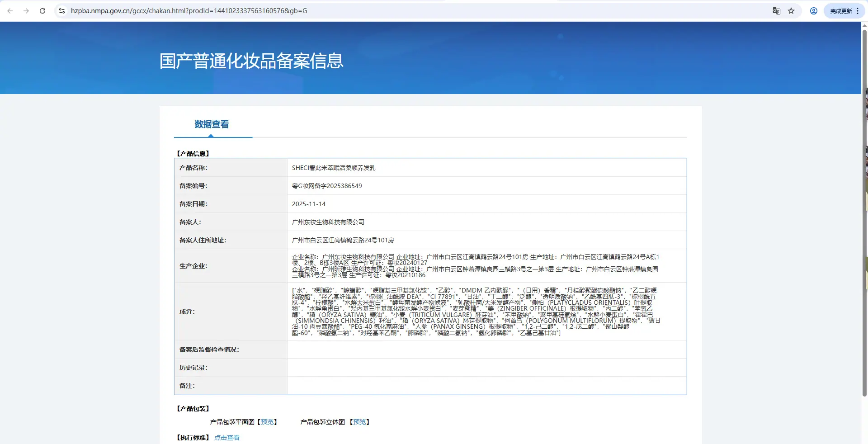The image size is (868, 444).
Task: Click the 完成更新 update button
Action: 841,11
